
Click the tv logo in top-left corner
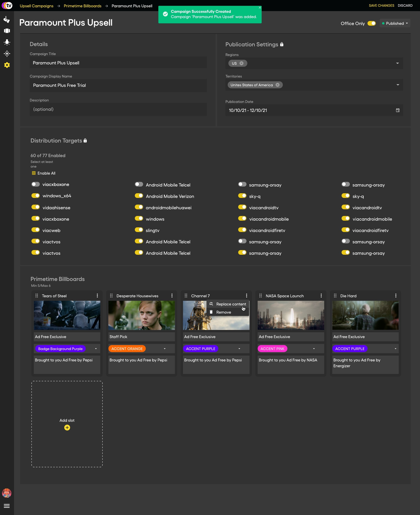click(7, 5)
